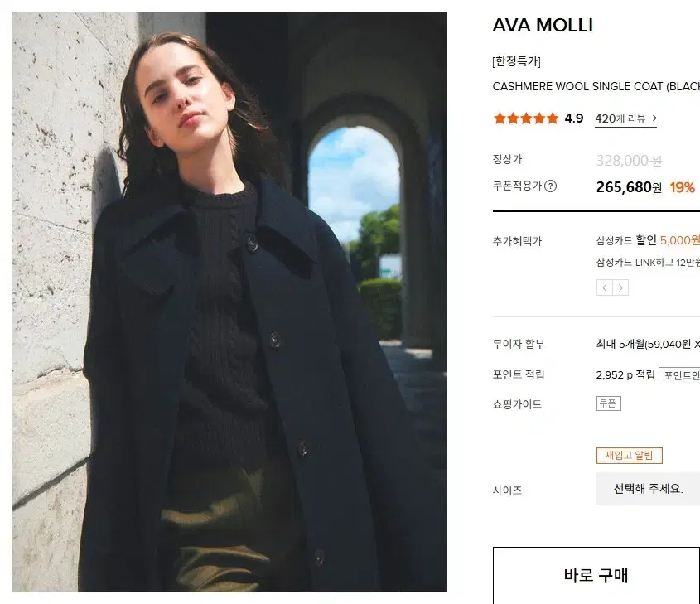The image size is (700, 604).
Task: Click the main coat product image
Action: (230, 302)
